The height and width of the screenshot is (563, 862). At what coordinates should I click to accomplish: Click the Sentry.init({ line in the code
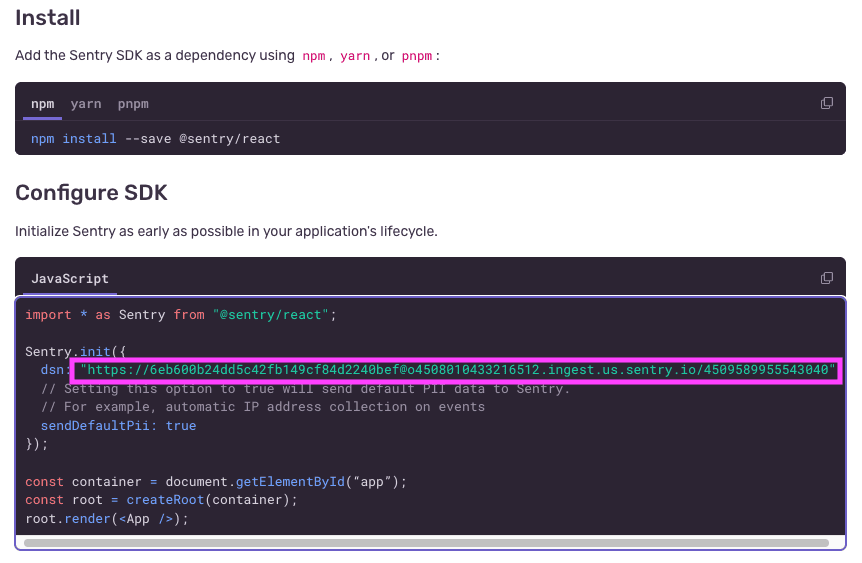click(x=76, y=352)
